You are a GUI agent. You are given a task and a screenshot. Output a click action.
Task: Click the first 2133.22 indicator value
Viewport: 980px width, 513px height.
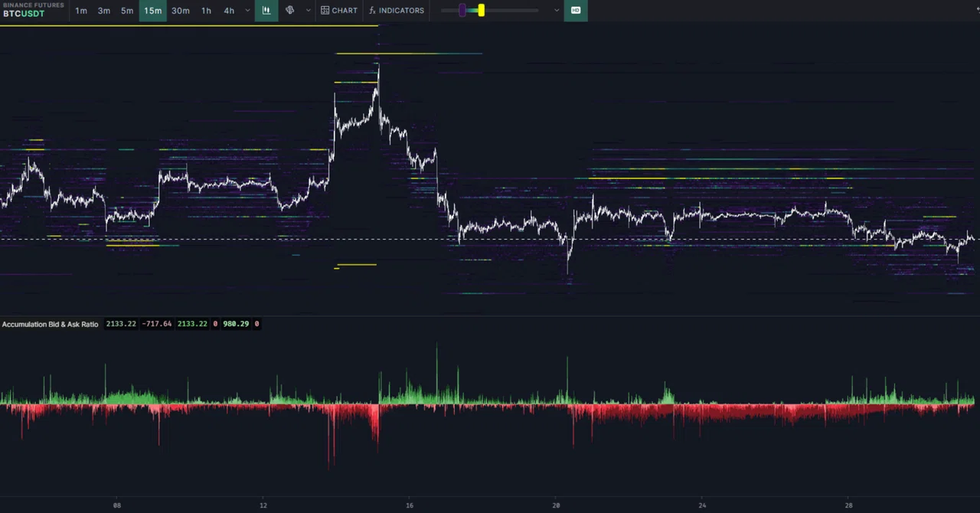pyautogui.click(x=121, y=325)
